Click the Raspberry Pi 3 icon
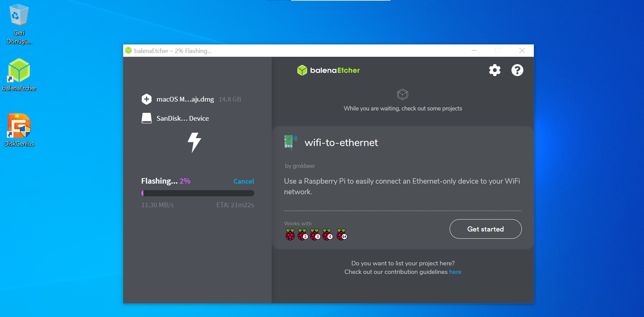Image resolution: width=644 pixels, height=317 pixels. [315, 235]
